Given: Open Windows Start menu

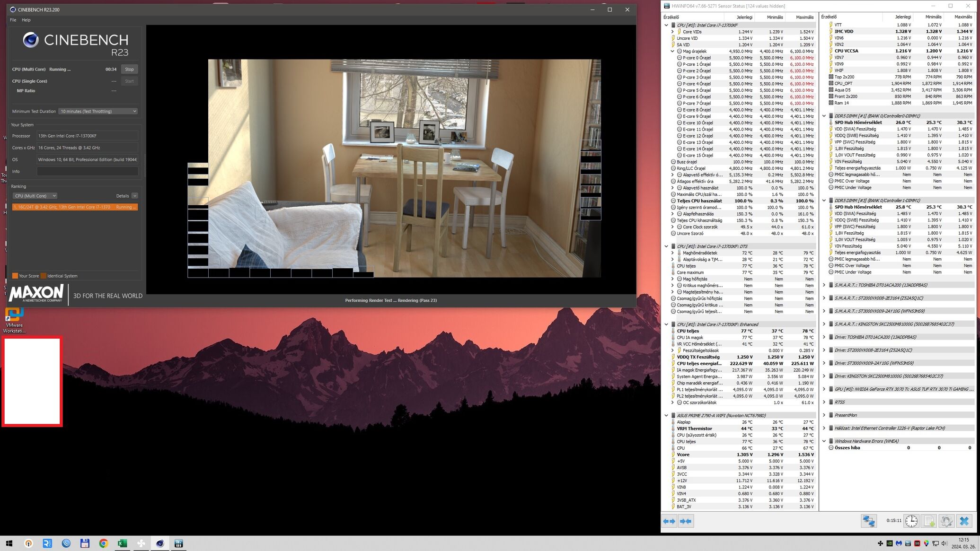Looking at the screenshot, I should coord(9,543).
